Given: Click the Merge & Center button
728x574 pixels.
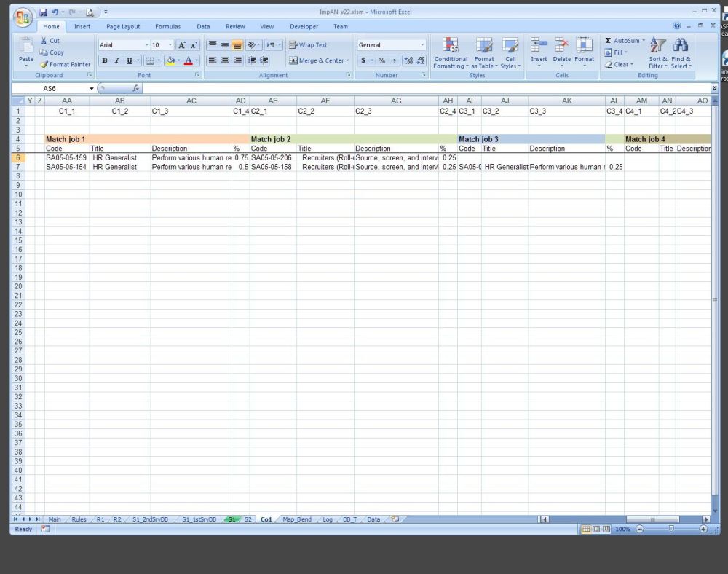Looking at the screenshot, I should [x=319, y=61].
